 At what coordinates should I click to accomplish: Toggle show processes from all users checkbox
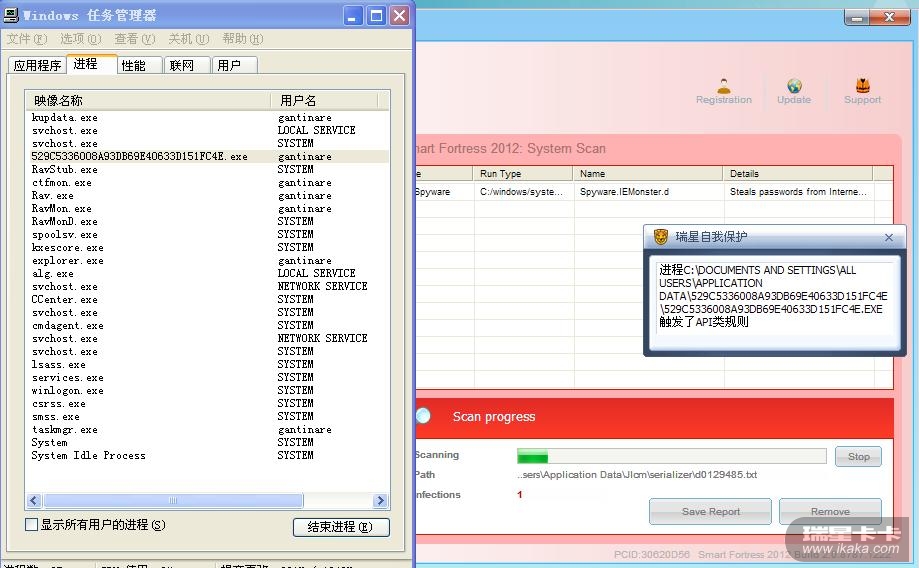(32, 524)
